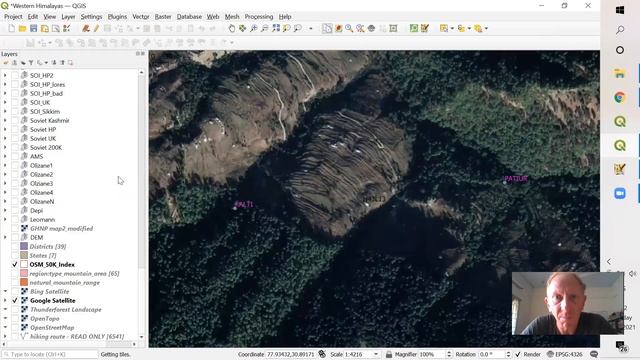The height and width of the screenshot is (360, 640).
Task: Click the EPSG:4326 CRS button
Action: pyautogui.click(x=565, y=354)
